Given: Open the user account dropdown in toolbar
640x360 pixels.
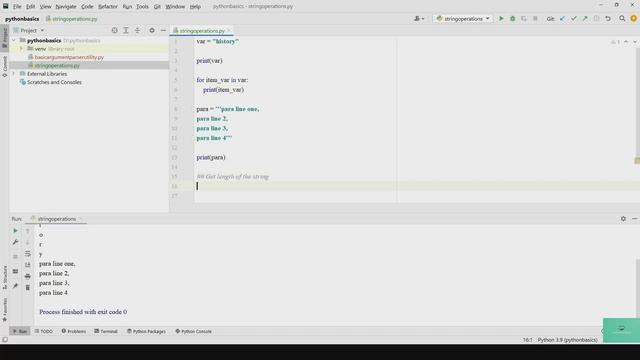Looking at the screenshot, I should point(419,19).
